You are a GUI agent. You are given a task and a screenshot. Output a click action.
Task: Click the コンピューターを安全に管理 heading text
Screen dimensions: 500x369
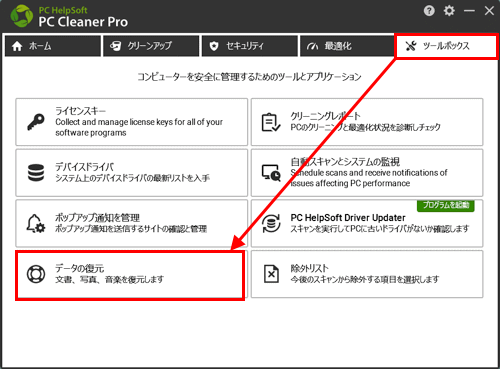point(249,77)
